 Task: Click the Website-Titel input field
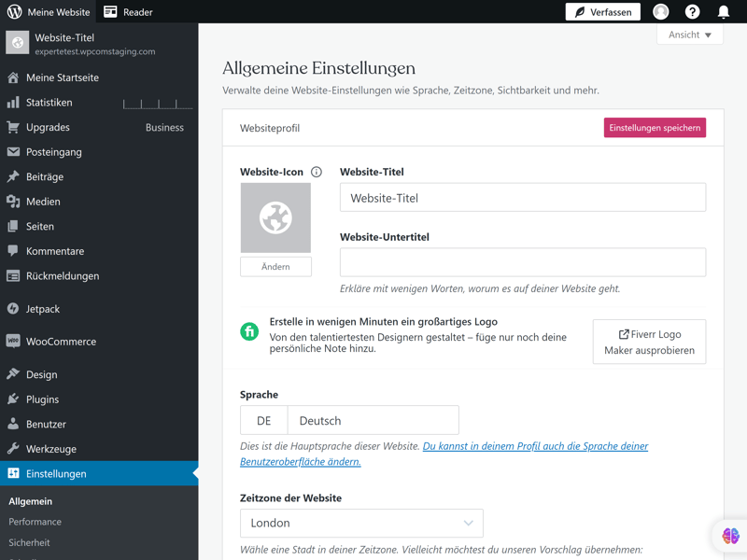(x=522, y=198)
